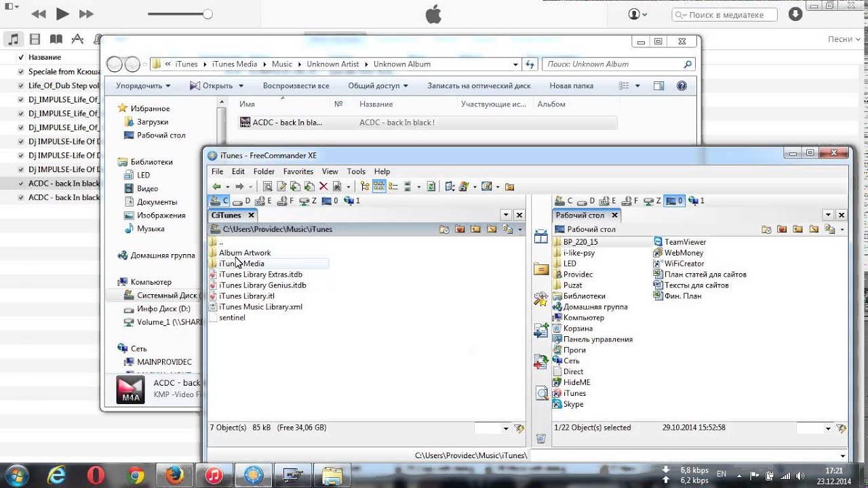Viewport: 868px width, 488px height.
Task: Click the View file icon in FreeCommander toolbar
Action: click(x=267, y=186)
